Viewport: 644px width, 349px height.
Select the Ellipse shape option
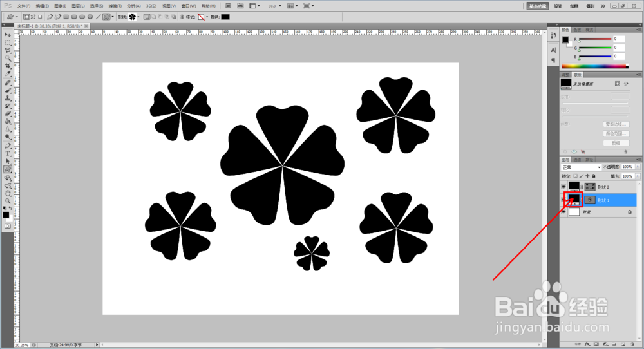(x=82, y=17)
